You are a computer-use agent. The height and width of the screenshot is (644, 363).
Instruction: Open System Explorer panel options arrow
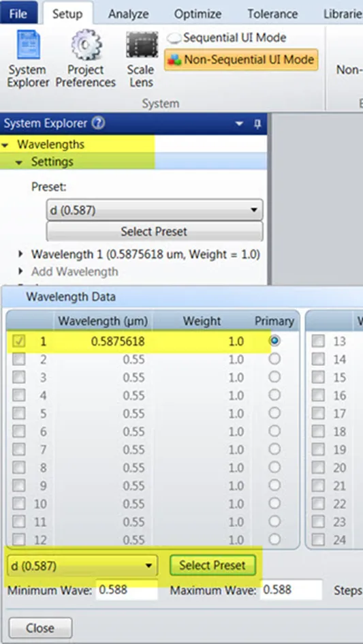tap(239, 124)
